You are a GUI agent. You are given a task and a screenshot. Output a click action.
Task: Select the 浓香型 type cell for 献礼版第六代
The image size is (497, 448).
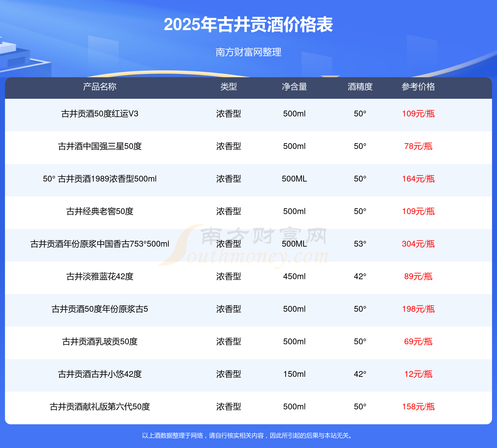pos(229,407)
